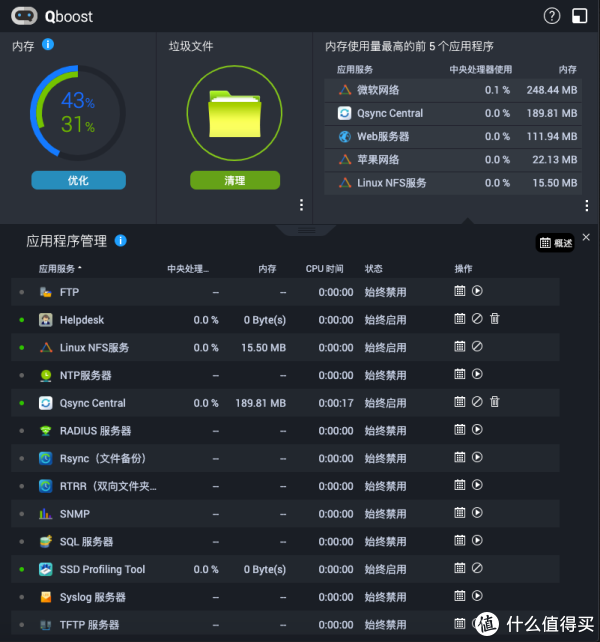The image size is (600, 642).
Task: Disable the SSD Profiling Tool
Action: click(477, 568)
